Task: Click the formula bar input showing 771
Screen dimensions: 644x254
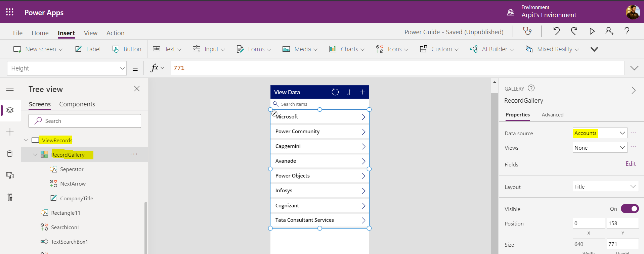Action: click(397, 68)
